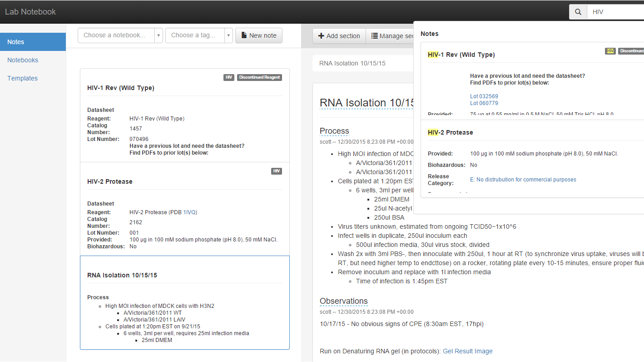Click the HIV tag on HIV-2 Protease note
The width and height of the screenshot is (644, 362).
point(276,171)
